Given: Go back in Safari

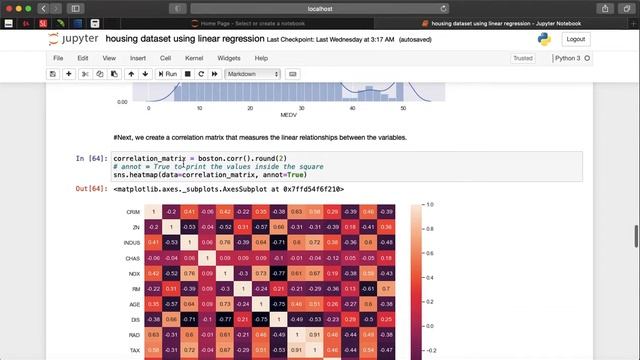Looking at the screenshot, I should point(43,9).
